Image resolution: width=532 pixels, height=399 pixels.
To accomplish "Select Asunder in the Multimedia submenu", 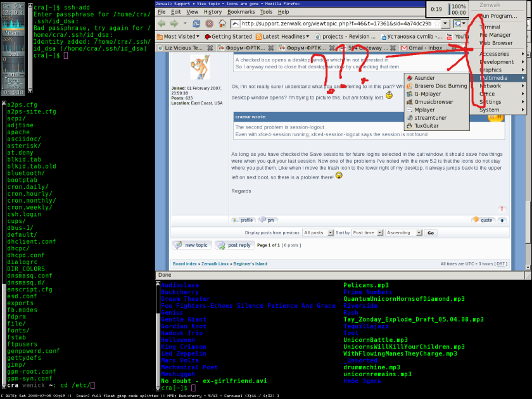I will tap(424, 78).
